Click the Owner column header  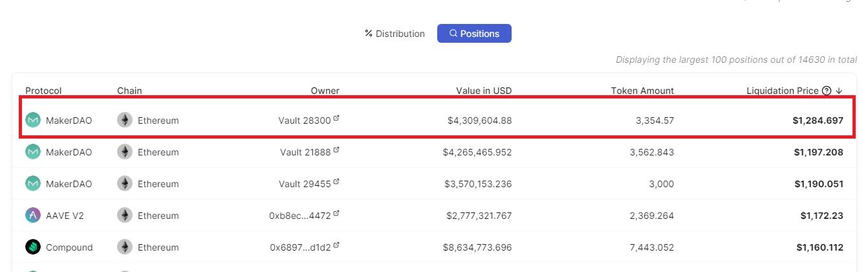point(325,91)
